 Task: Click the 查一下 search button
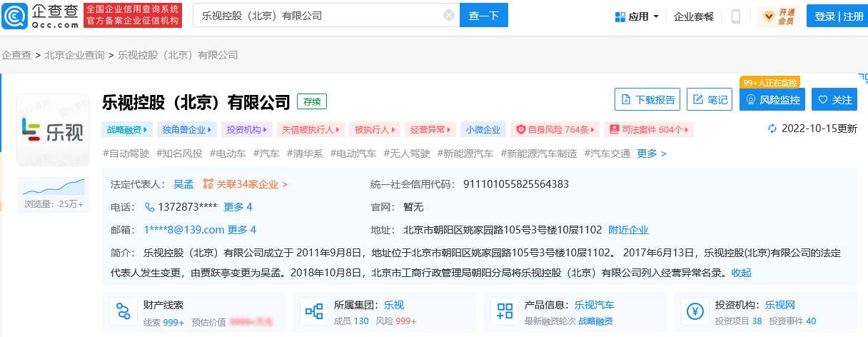(x=484, y=15)
